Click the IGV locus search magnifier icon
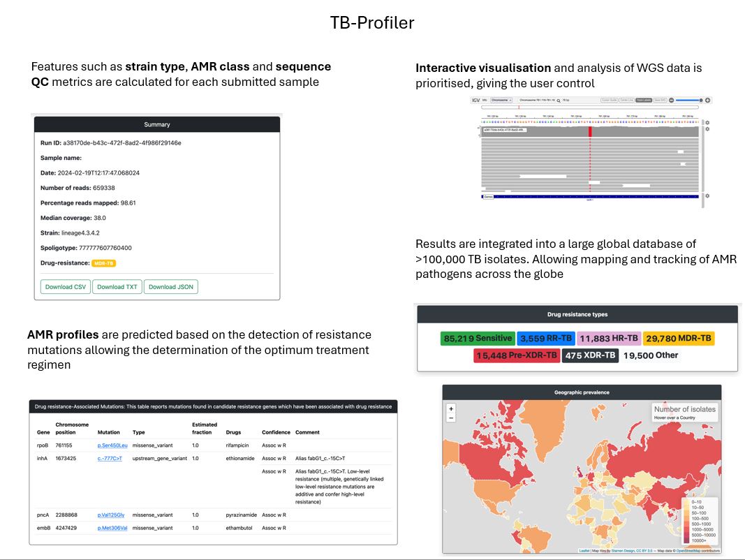This screenshot has height=560, width=745. [559, 101]
